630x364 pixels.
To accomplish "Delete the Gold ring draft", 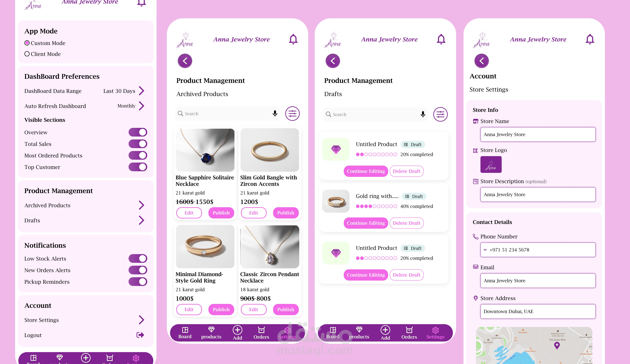I will click(406, 223).
